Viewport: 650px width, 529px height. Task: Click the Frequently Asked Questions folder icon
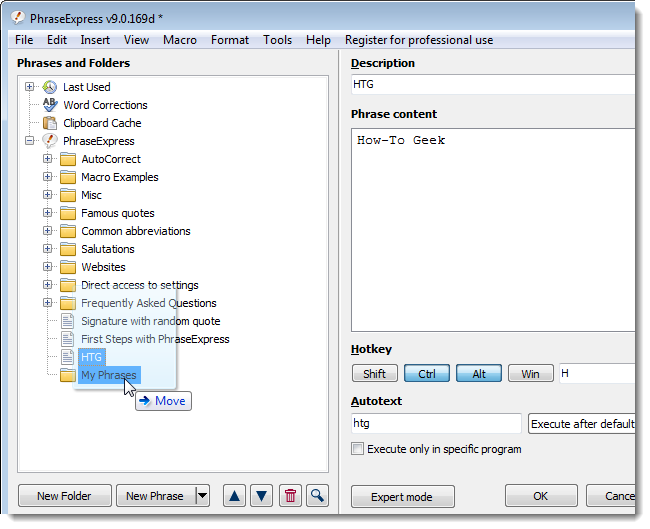click(68, 303)
